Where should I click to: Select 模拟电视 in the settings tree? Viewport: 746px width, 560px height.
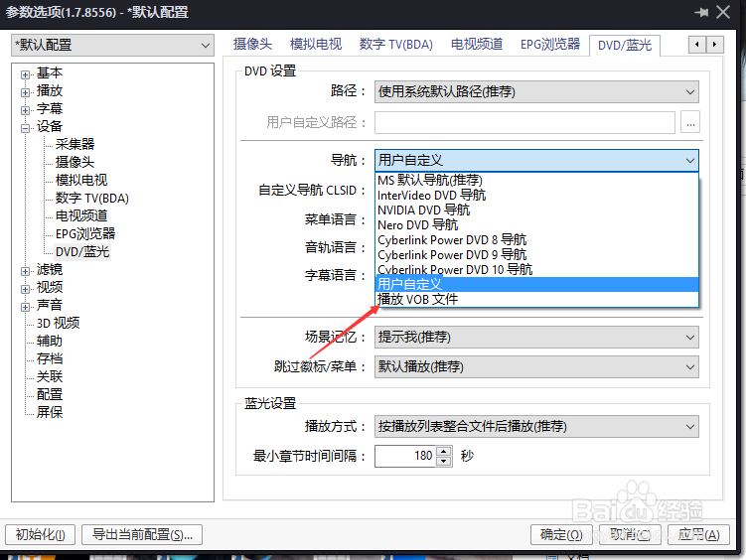click(x=81, y=180)
